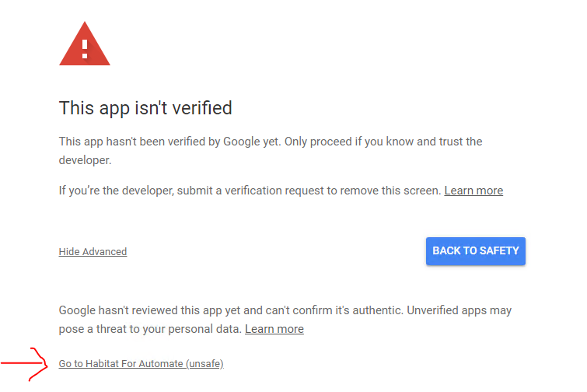Viewport: 587px width, 392px height.
Task: Click the word "Advanced" in Hide Advanced
Action: point(104,251)
